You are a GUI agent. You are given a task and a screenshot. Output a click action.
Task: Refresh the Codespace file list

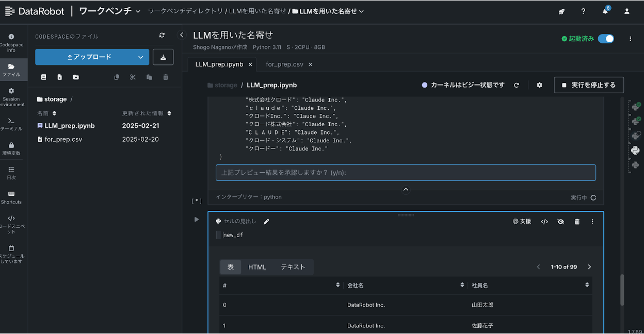pyautogui.click(x=162, y=35)
